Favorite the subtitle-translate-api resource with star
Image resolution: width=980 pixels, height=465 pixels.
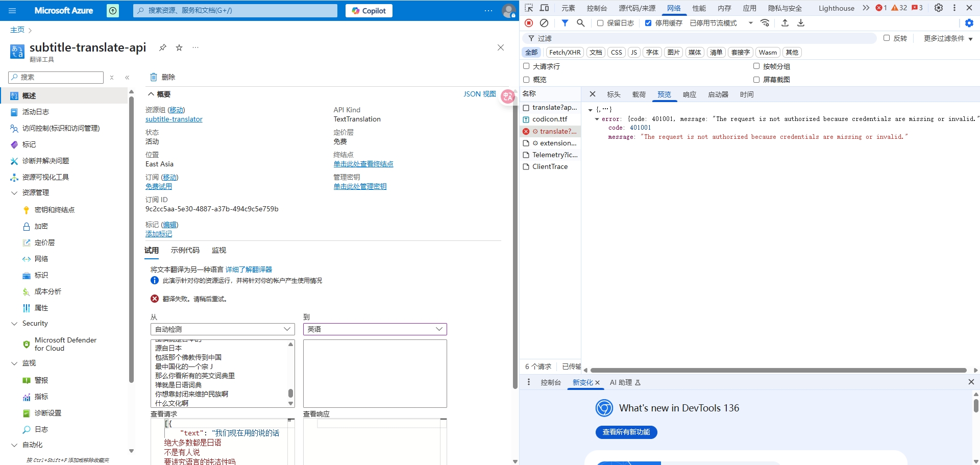[179, 47]
